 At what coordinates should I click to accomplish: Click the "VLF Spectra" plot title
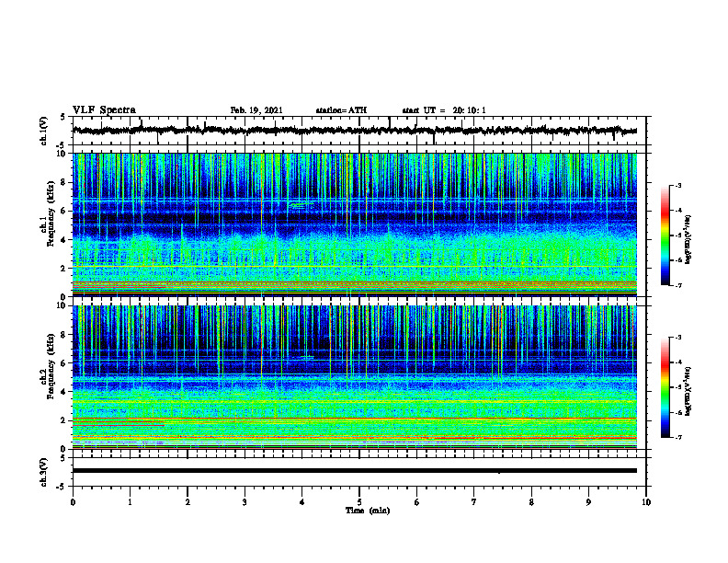pos(104,110)
